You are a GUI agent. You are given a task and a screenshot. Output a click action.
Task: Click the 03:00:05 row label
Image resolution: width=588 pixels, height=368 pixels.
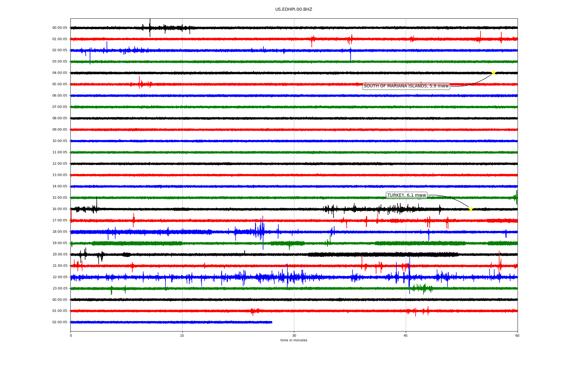click(x=60, y=62)
